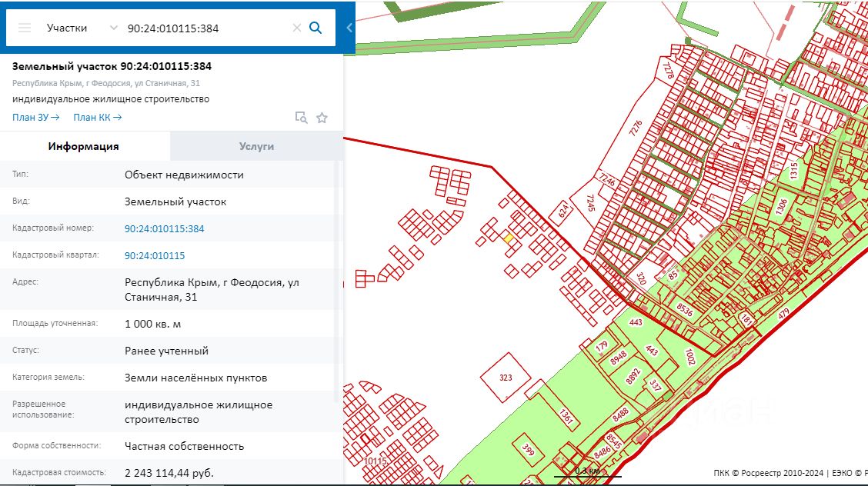868x486 pixels.
Task: Click the parcel title heading 90:24:010115:384
Action: (x=112, y=66)
